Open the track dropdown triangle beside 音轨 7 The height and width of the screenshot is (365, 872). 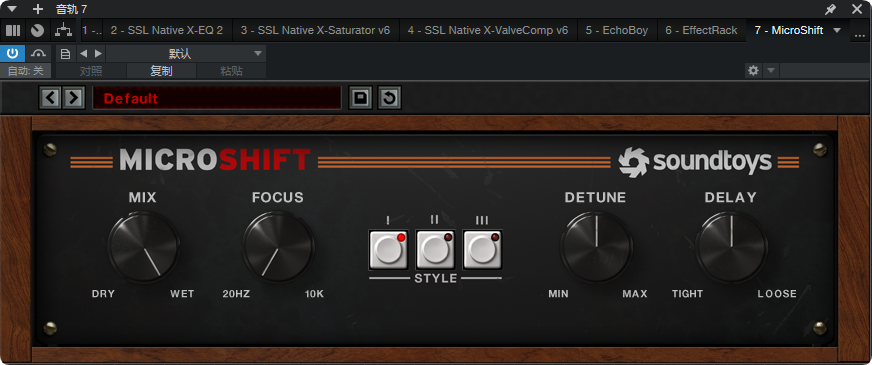pos(12,9)
